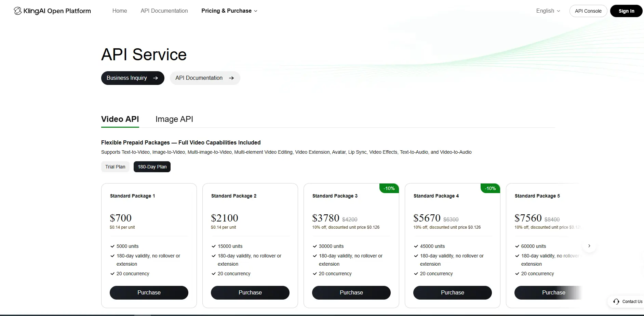Open the English language dropdown

[548, 11]
